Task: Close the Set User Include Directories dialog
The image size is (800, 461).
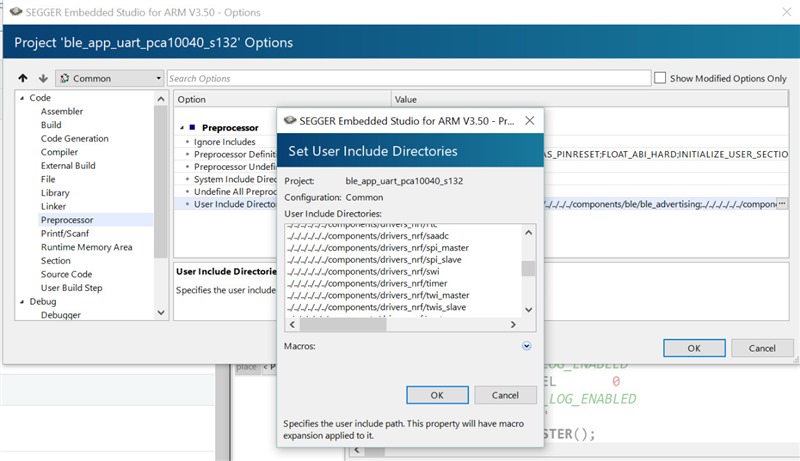Action: click(530, 121)
